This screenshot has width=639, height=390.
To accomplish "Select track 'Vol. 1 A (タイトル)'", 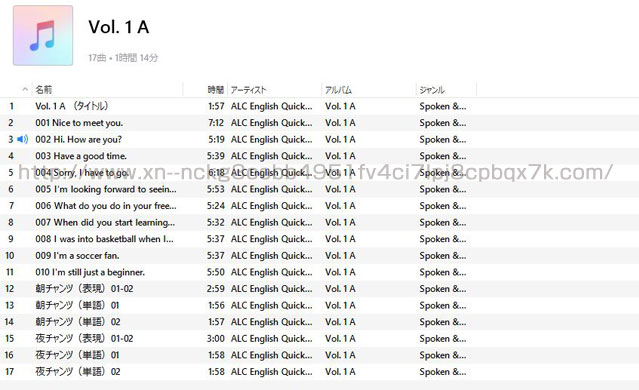I will click(72, 106).
